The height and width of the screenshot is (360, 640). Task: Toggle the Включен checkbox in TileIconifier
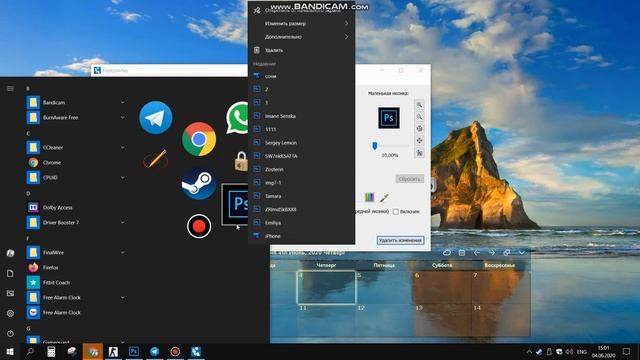pos(396,211)
